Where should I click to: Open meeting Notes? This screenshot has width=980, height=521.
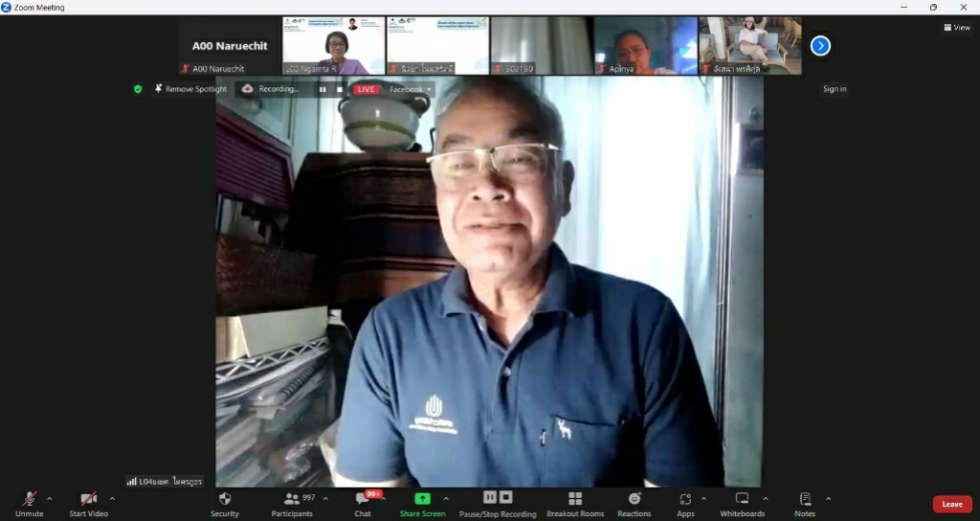805,504
